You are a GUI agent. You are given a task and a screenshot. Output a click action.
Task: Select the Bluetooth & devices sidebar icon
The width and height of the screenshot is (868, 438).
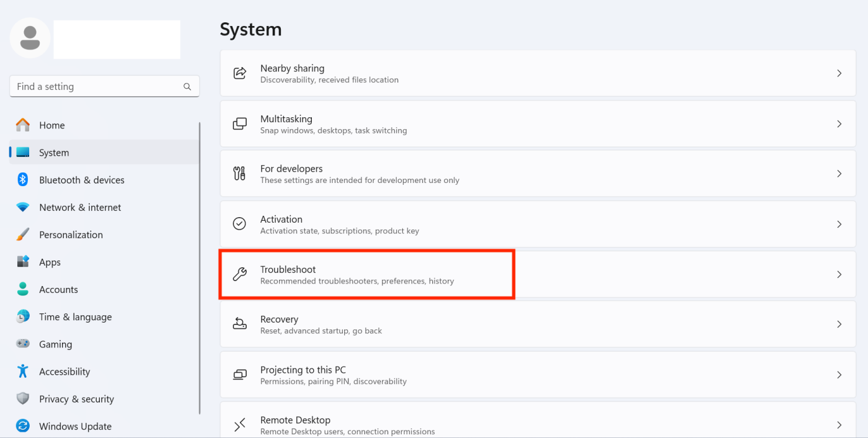coord(22,179)
